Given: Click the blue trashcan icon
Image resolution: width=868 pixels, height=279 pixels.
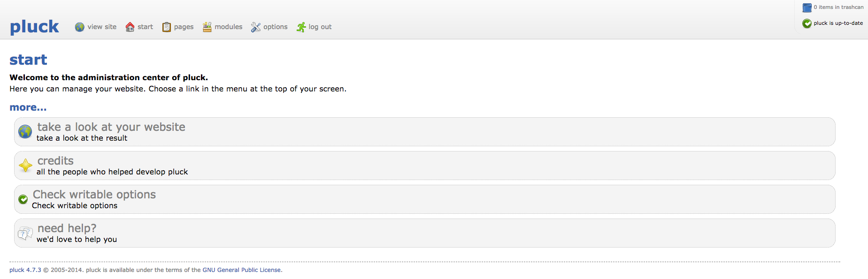Looking at the screenshot, I should pyautogui.click(x=807, y=8).
